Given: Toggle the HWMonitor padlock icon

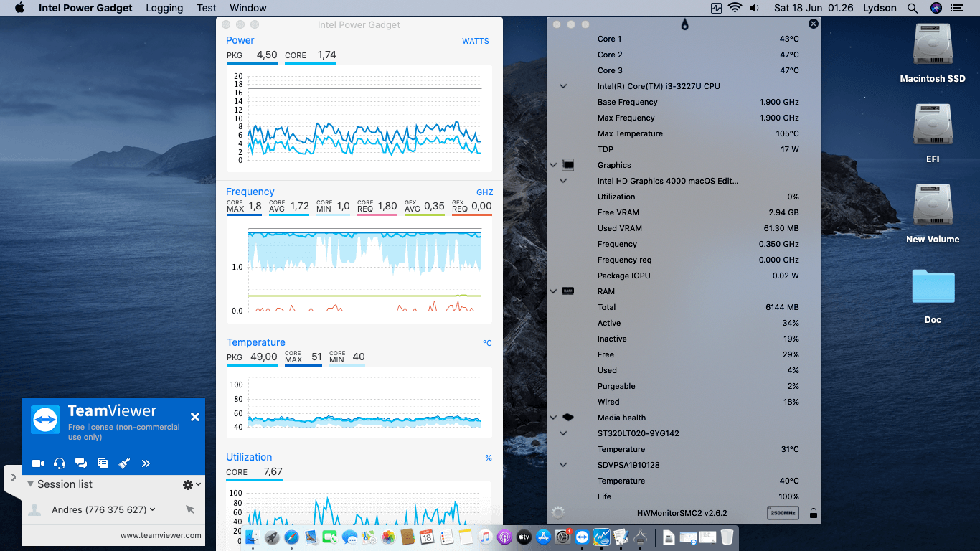Looking at the screenshot, I should (x=813, y=513).
